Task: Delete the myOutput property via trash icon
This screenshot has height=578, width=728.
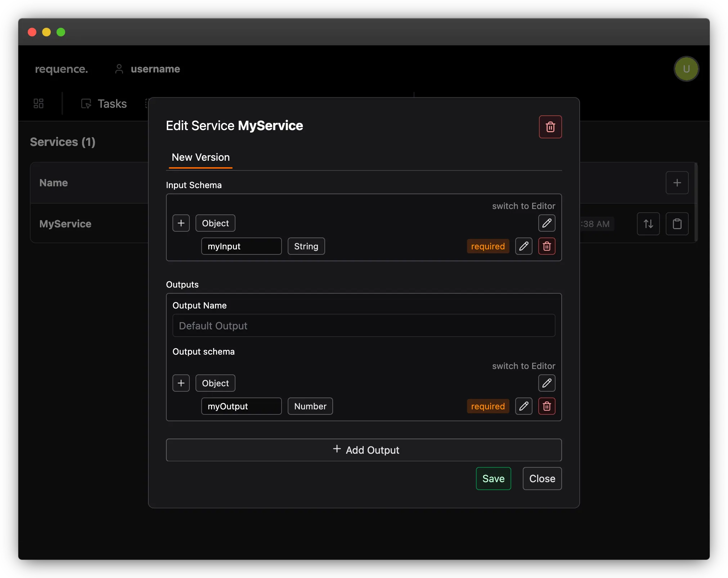Action: click(547, 406)
